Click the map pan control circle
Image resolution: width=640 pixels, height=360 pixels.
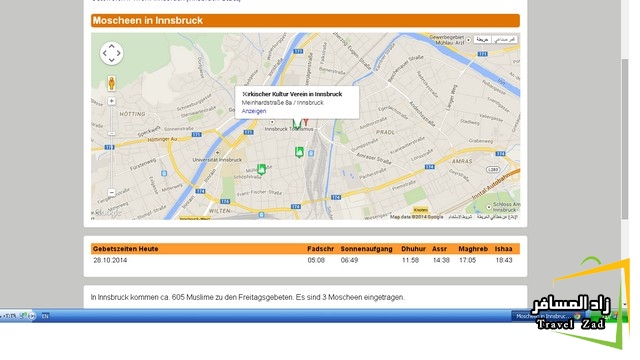pos(111,53)
